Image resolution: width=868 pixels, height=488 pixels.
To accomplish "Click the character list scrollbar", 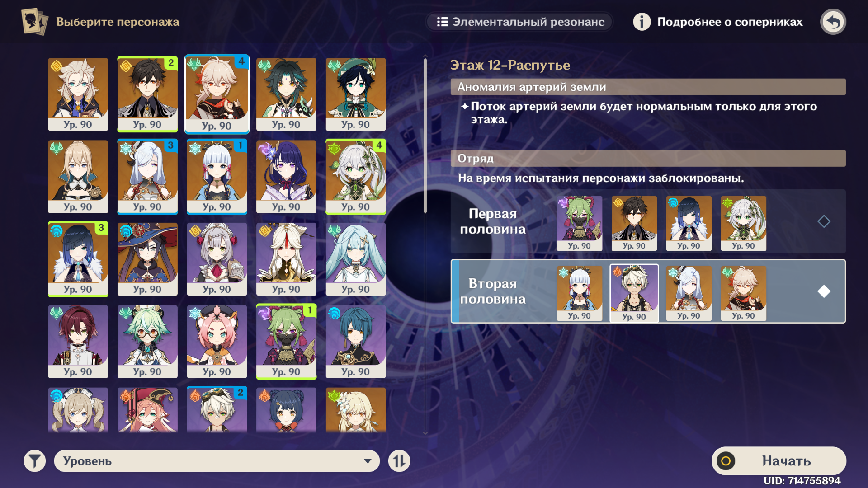I will pyautogui.click(x=425, y=136).
